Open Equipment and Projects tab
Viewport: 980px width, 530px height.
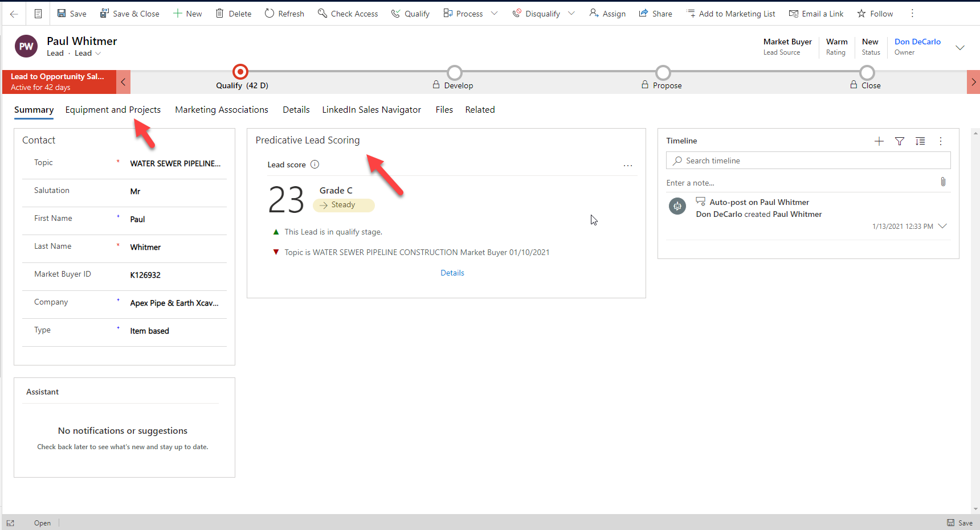[113, 110]
